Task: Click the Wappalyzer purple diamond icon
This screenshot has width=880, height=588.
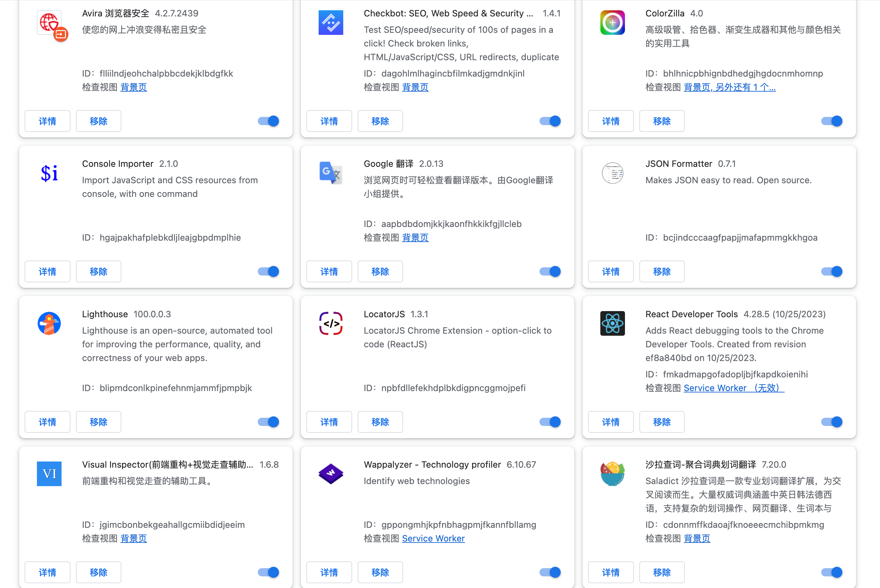Action: pyautogui.click(x=331, y=473)
